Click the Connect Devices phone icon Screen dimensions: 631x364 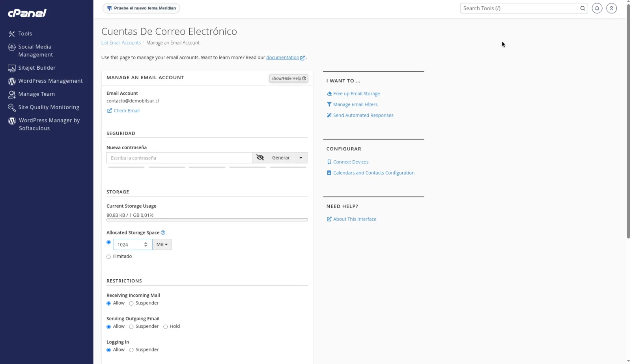click(x=329, y=162)
